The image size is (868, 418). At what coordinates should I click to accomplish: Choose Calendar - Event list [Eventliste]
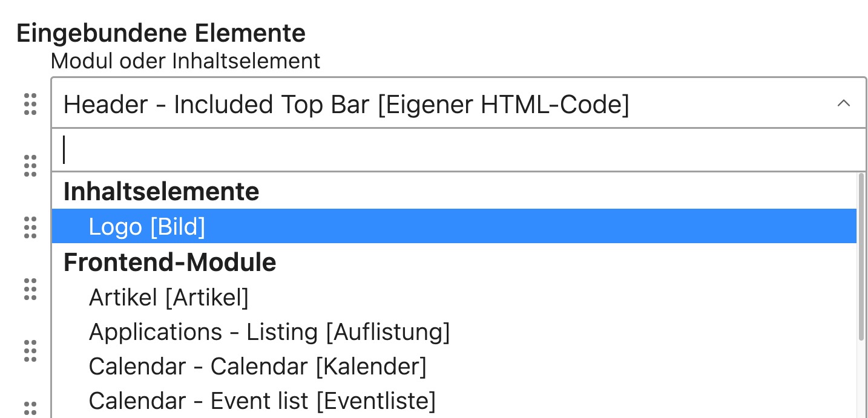point(262,401)
